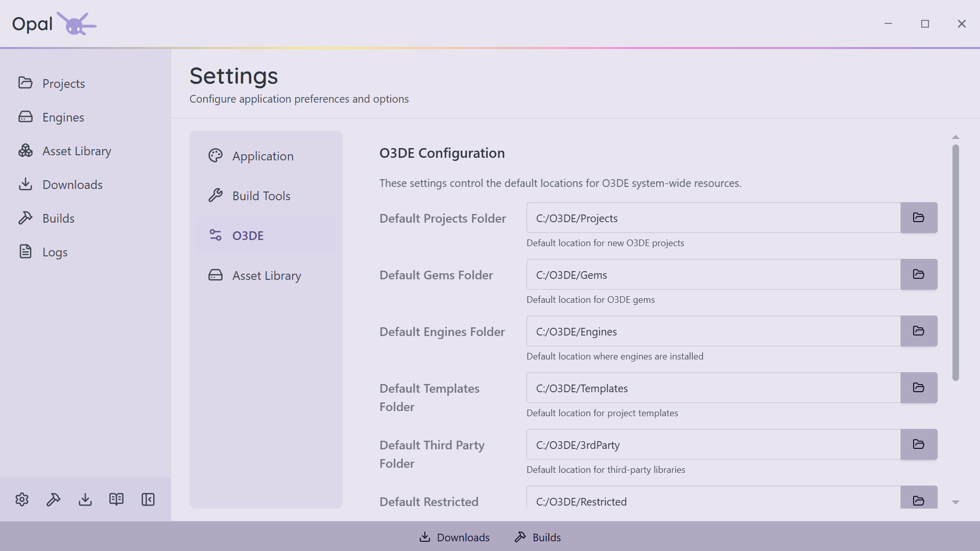The height and width of the screenshot is (551, 980).
Task: Click the settings panel vertical scrollbar thumb
Action: [x=955, y=262]
